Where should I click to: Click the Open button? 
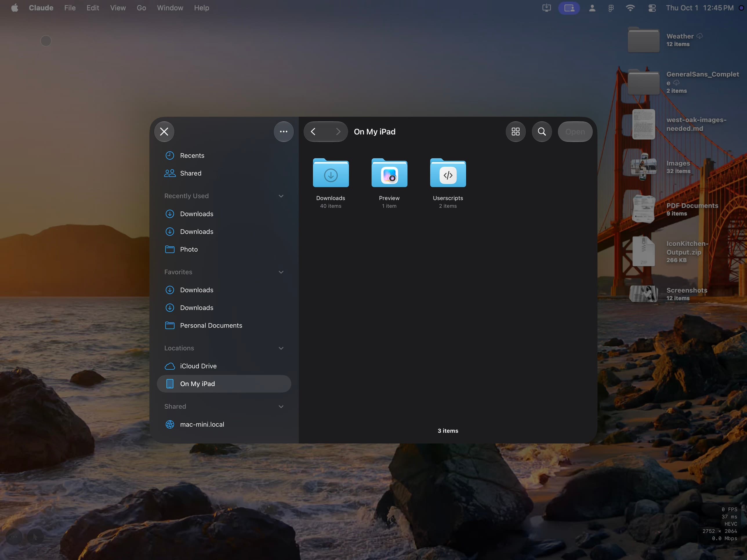(575, 132)
